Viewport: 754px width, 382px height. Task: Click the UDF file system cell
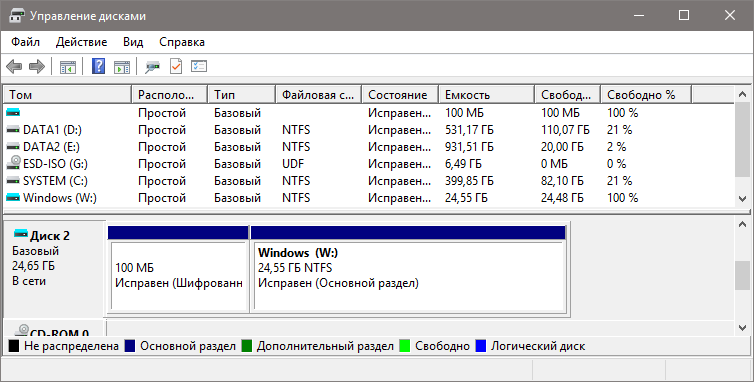tap(293, 164)
